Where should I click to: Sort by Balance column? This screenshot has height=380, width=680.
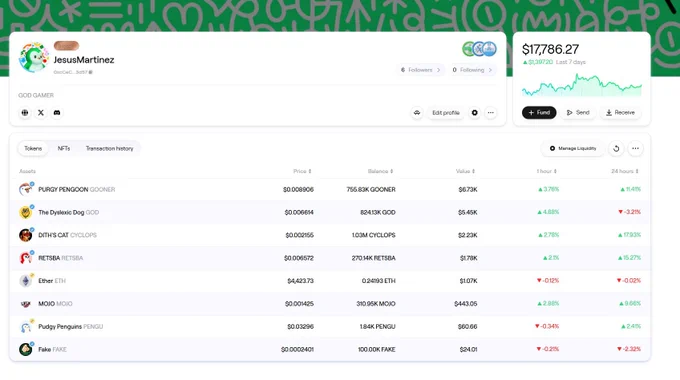point(380,171)
